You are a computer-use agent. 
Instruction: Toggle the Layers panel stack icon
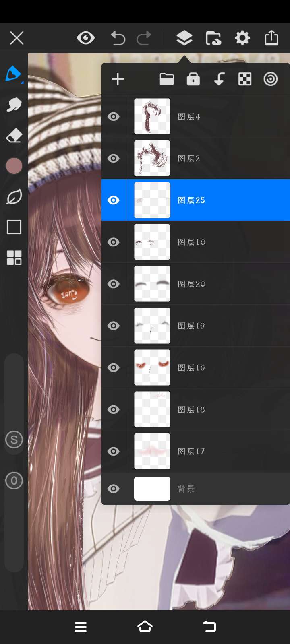(184, 38)
